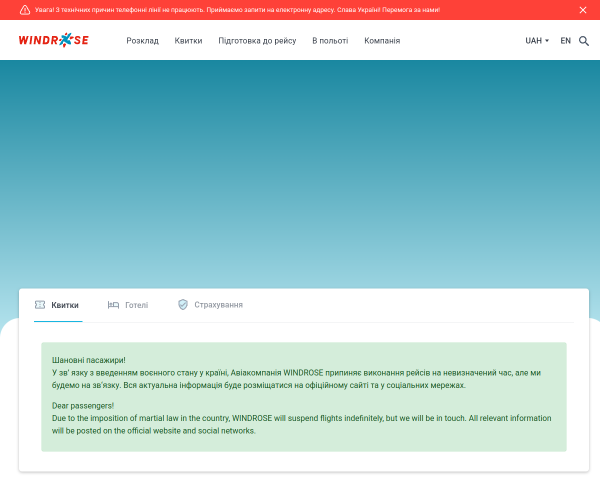
Task: Click the WINDROSE logo
Action: pos(54,40)
